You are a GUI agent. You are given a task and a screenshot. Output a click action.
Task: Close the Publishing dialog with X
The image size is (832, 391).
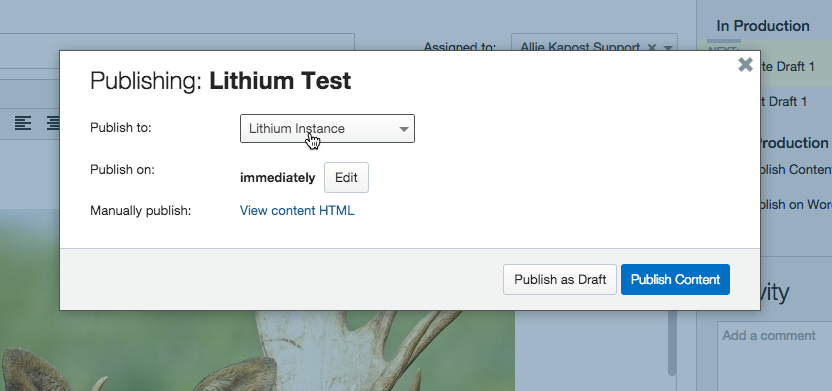pos(745,65)
